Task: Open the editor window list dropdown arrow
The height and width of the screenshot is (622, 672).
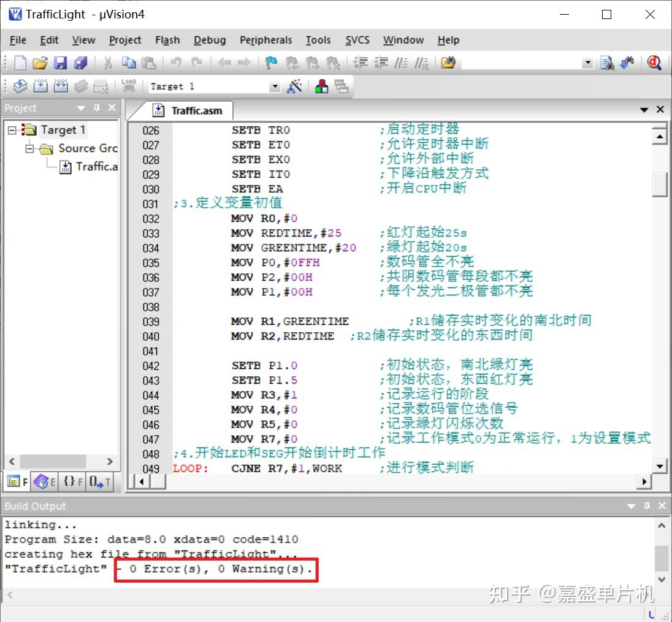Action: coord(644,110)
